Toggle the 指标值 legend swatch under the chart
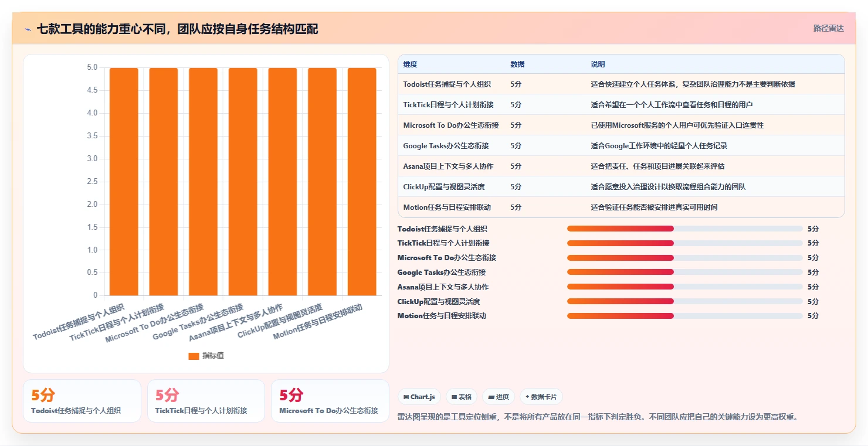868x446 pixels. click(194, 356)
